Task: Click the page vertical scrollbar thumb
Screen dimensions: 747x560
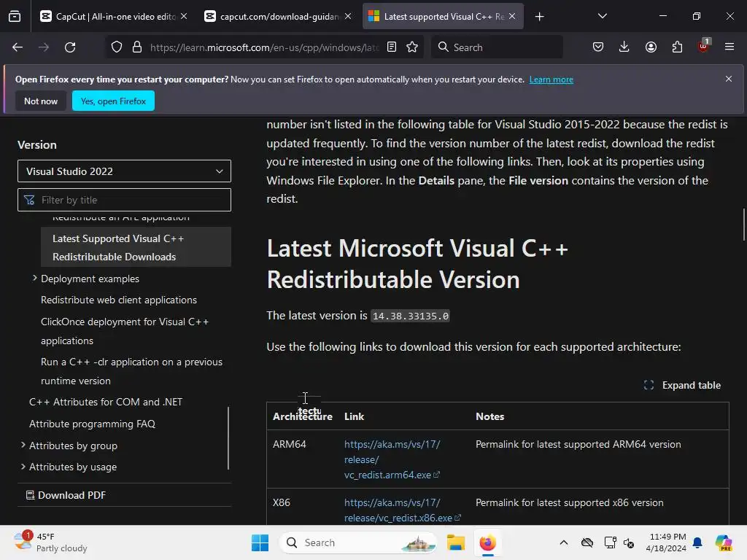Action: coord(744,225)
